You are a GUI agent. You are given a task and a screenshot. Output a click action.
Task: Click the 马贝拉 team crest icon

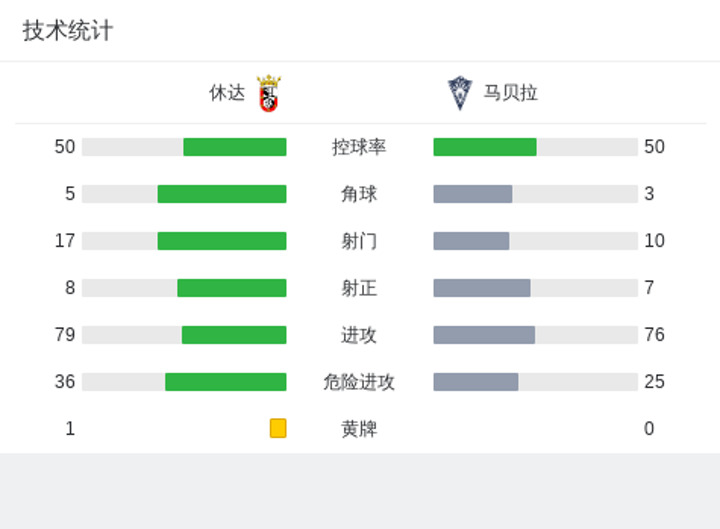point(460,93)
